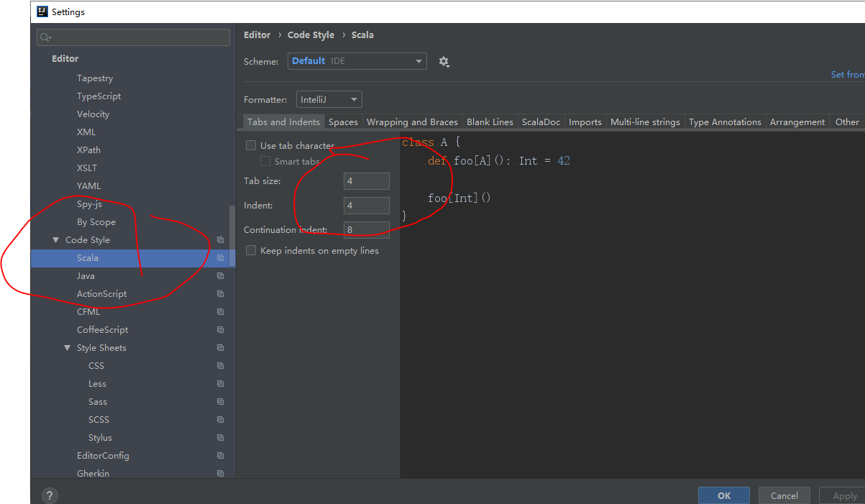Click the settings tree scrollbar thumb
This screenshot has height=504, width=865.
pyautogui.click(x=232, y=237)
